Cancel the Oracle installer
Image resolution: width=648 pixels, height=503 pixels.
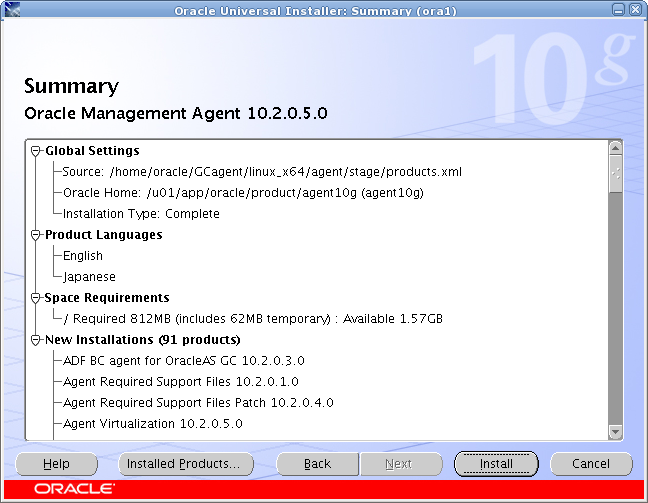pos(591,464)
